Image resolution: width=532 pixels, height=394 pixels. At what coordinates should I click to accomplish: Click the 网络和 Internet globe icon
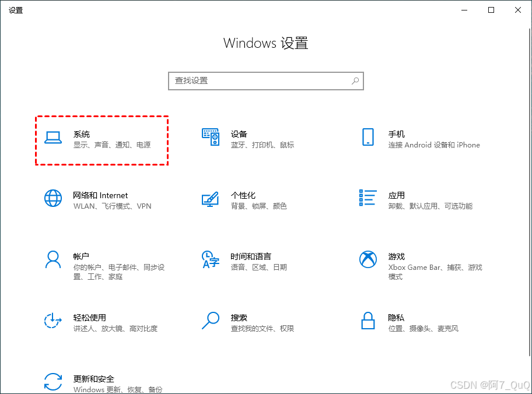click(53, 198)
